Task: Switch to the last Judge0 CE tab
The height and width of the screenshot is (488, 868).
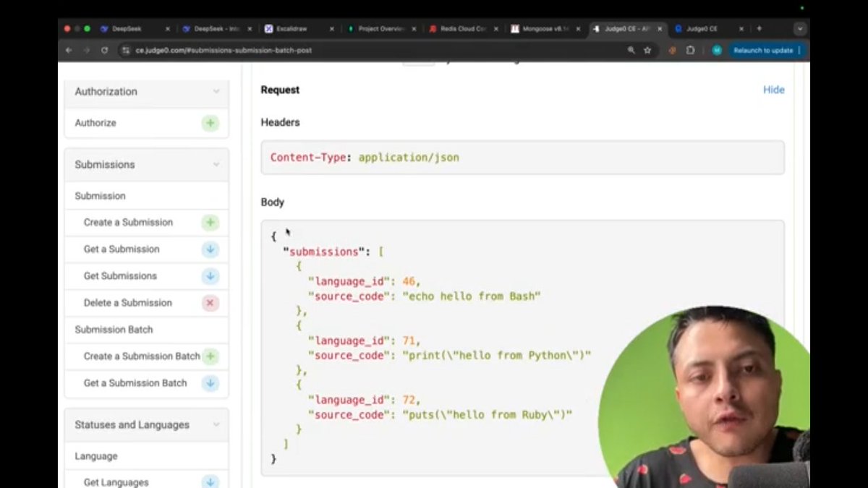Action: click(709, 29)
